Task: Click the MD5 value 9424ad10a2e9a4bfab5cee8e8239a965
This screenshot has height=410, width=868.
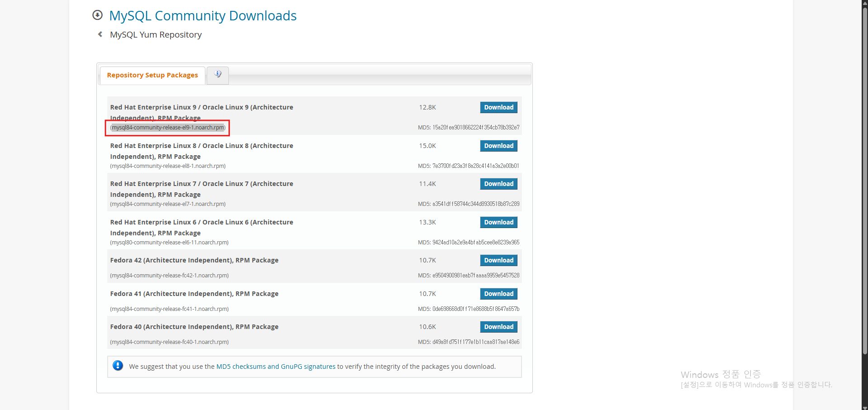Action: (476, 243)
